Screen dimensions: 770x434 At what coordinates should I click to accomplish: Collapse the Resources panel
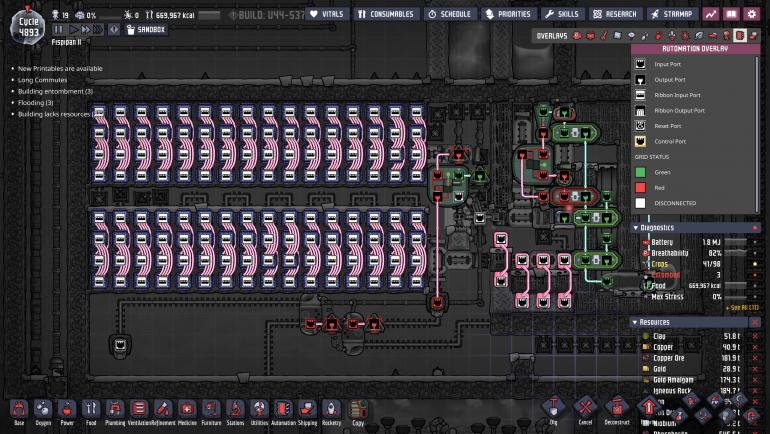coord(634,322)
